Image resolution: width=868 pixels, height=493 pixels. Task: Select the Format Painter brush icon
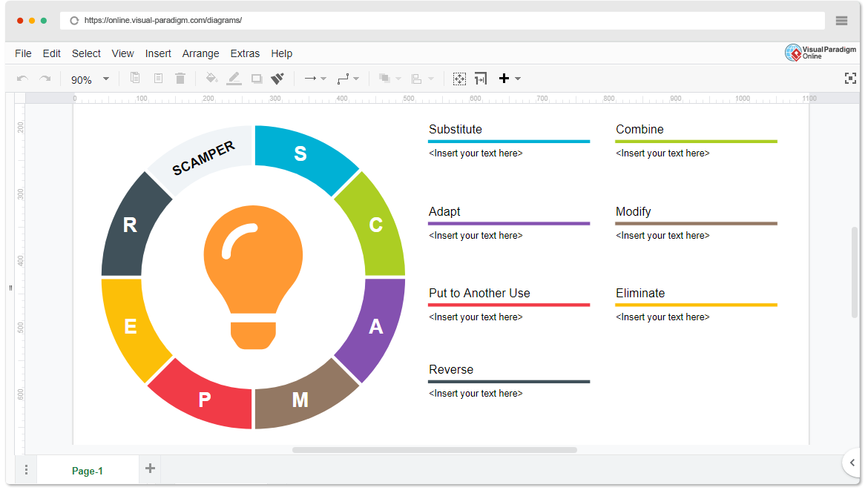(x=277, y=79)
